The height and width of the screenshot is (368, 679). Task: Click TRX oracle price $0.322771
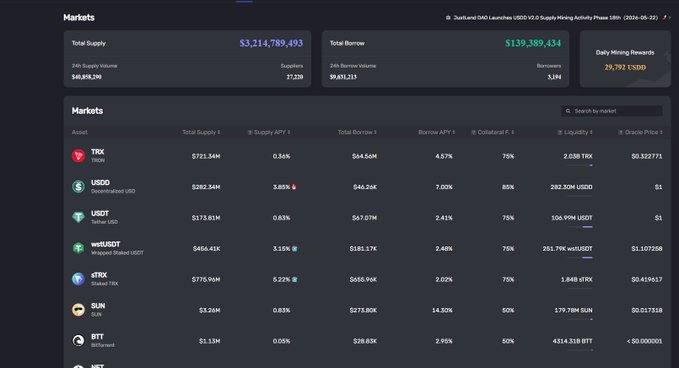(647, 156)
